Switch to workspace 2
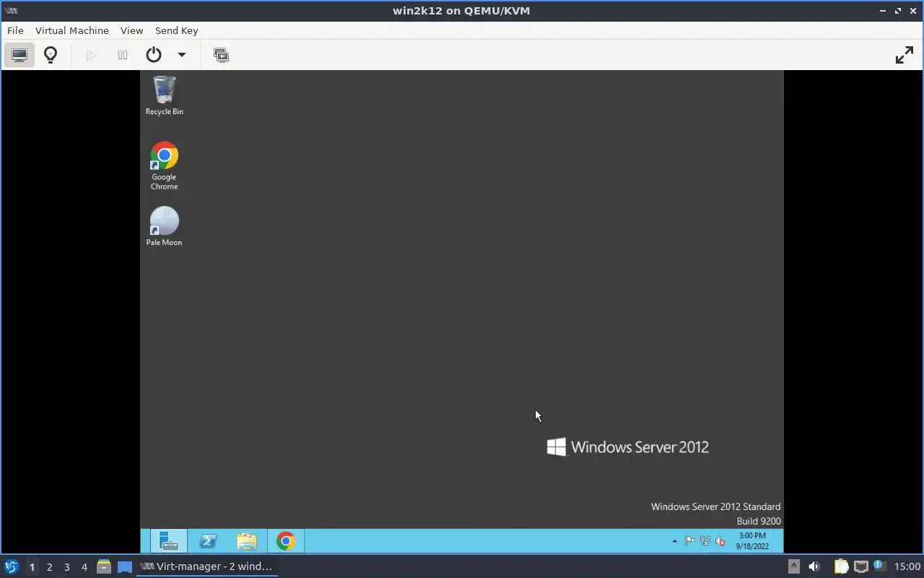 49,567
